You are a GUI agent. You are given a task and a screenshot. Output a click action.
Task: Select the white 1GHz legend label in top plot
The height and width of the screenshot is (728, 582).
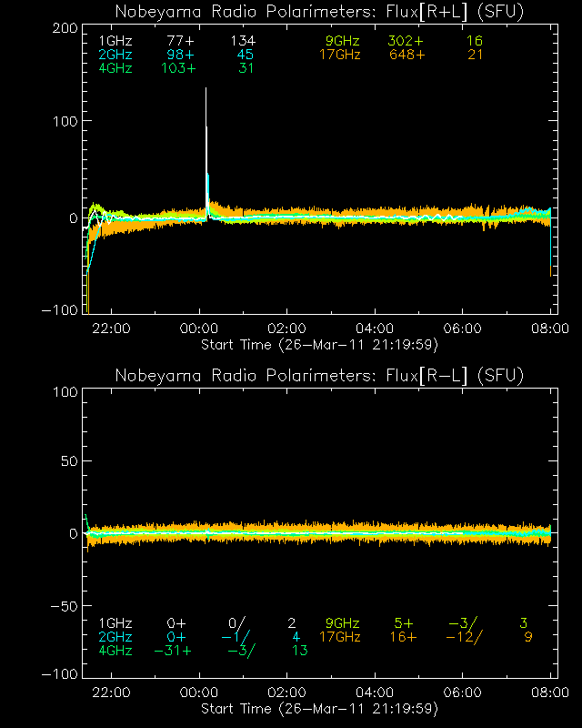tap(115, 42)
